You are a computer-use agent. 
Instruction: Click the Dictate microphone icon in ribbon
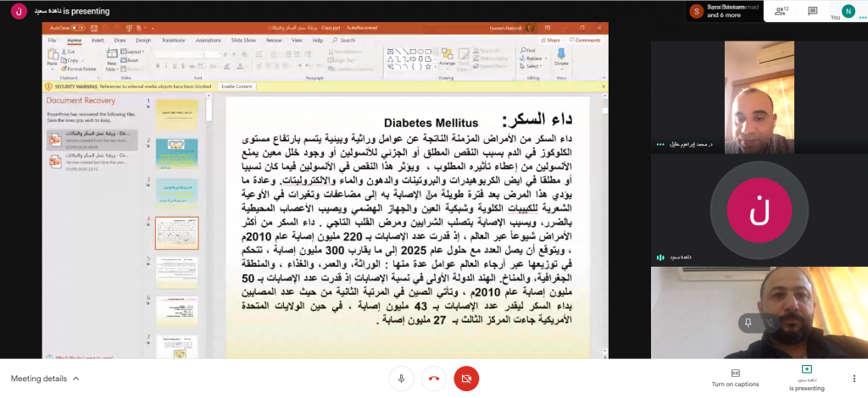pos(561,57)
